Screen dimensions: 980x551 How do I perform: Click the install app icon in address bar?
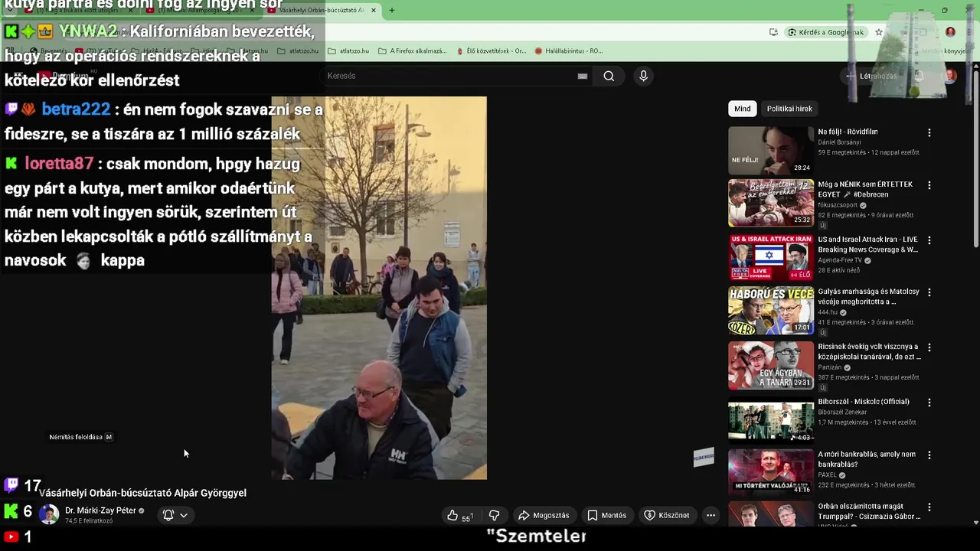774,32
